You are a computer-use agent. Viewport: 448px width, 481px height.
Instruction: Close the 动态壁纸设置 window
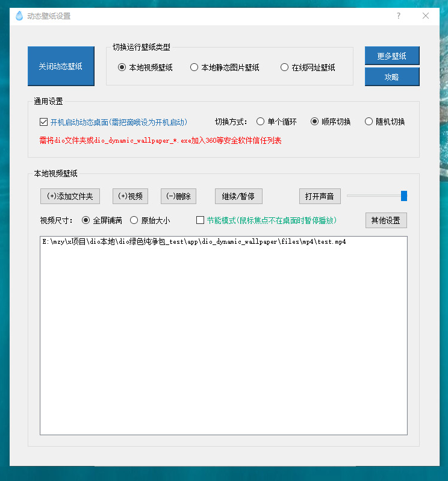click(x=426, y=16)
